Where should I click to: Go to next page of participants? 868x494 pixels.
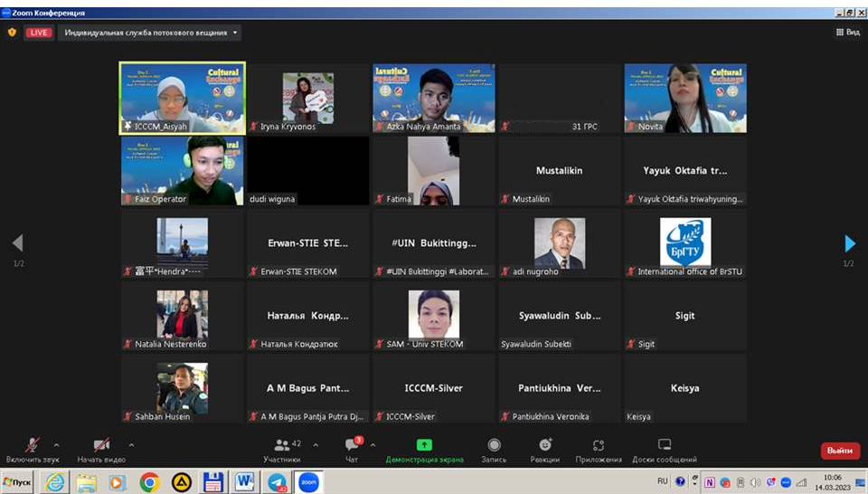coord(849,243)
